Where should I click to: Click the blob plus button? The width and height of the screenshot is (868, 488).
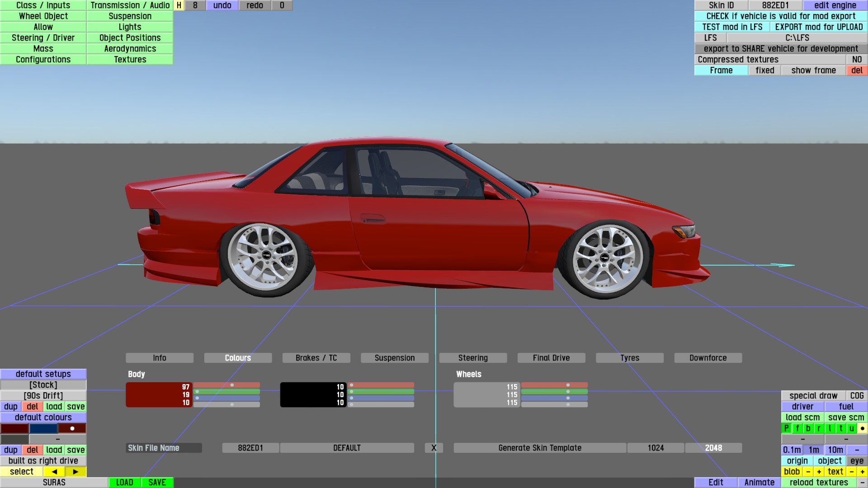coord(819,471)
